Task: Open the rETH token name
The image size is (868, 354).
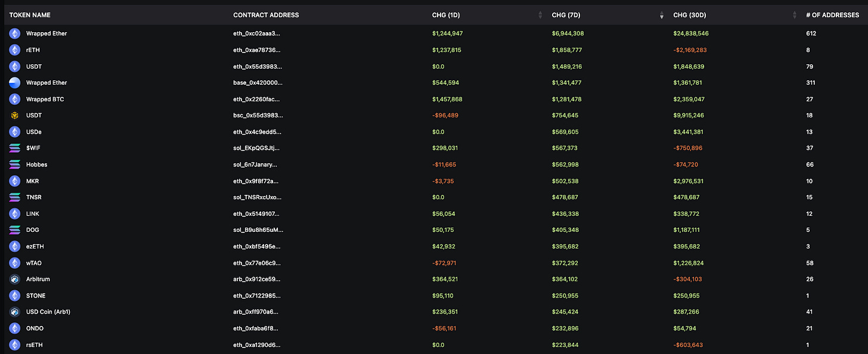Action: pos(33,50)
